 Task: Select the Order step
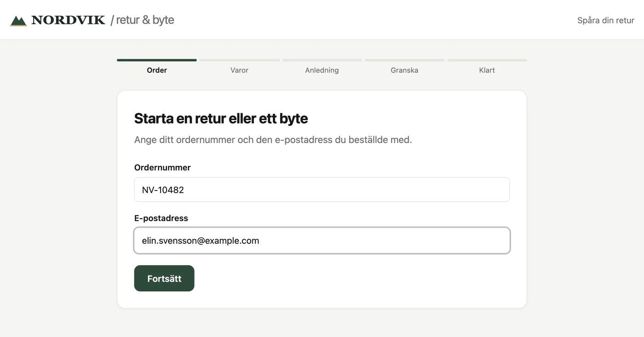pyautogui.click(x=157, y=67)
